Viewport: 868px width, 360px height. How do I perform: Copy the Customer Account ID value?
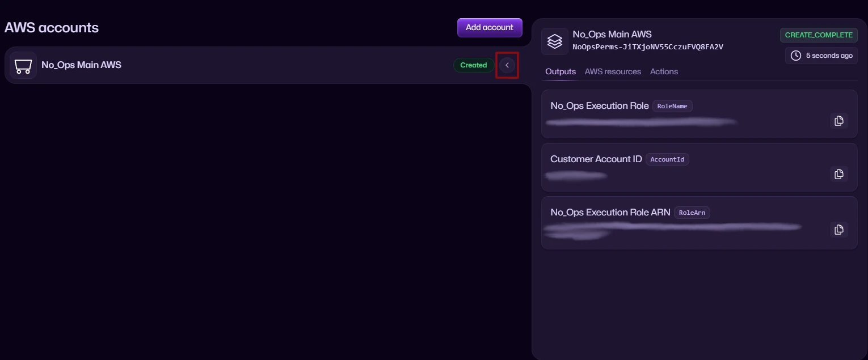(x=838, y=174)
